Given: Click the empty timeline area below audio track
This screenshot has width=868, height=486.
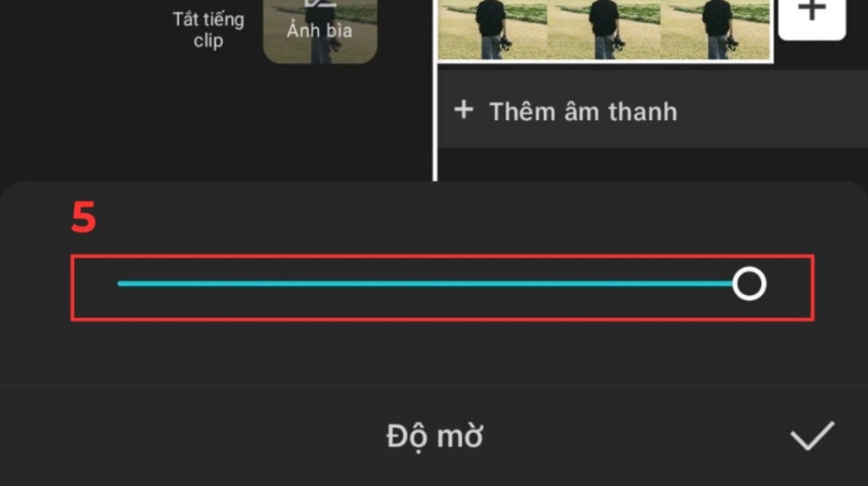Looking at the screenshot, I should point(652,164).
